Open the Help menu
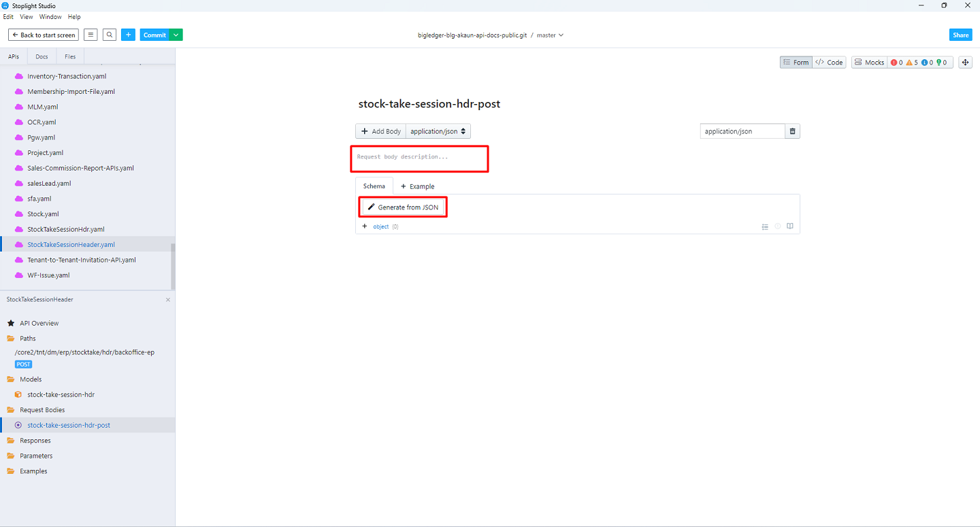 pos(74,17)
